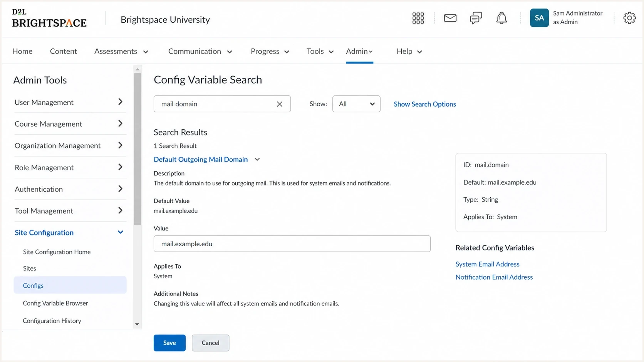The height and width of the screenshot is (362, 644).
Task: Click the Brightspace University title
Action: click(x=165, y=20)
